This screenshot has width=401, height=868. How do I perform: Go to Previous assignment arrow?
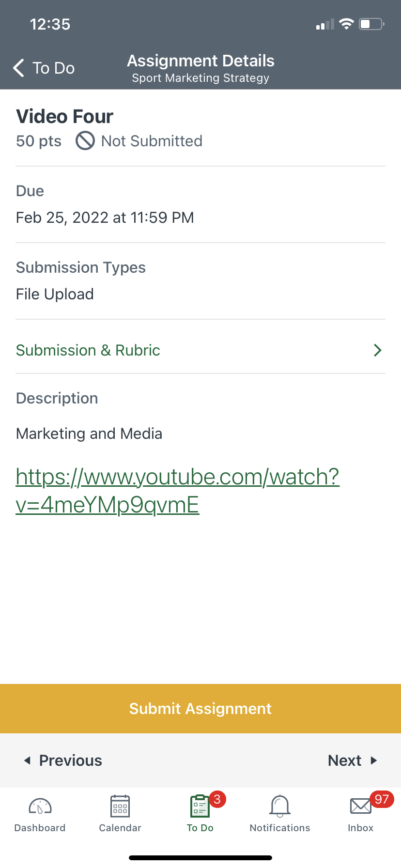[28, 760]
